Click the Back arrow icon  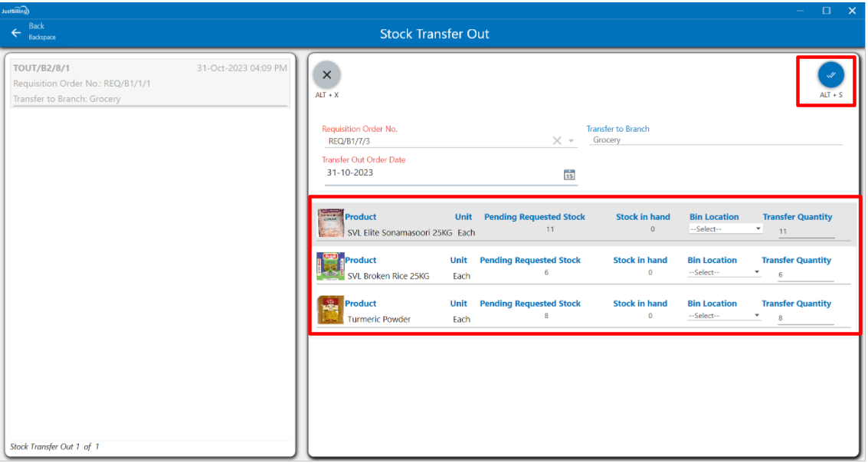click(16, 33)
